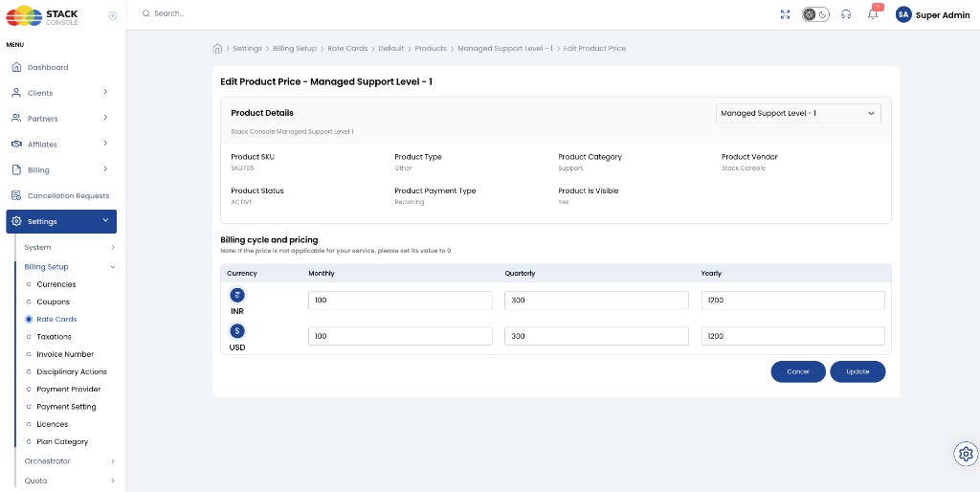Open Cancellation Requests page
The height and width of the screenshot is (492, 980).
click(x=68, y=195)
